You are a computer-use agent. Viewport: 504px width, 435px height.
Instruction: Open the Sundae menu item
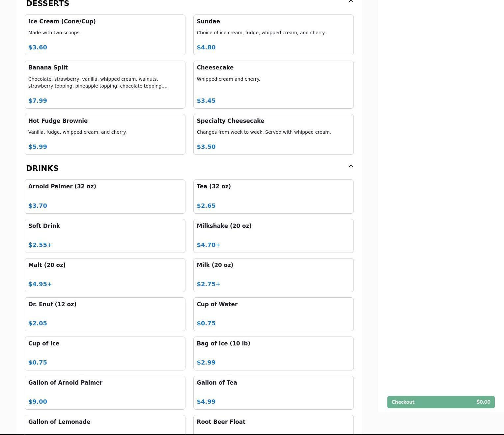(x=273, y=35)
